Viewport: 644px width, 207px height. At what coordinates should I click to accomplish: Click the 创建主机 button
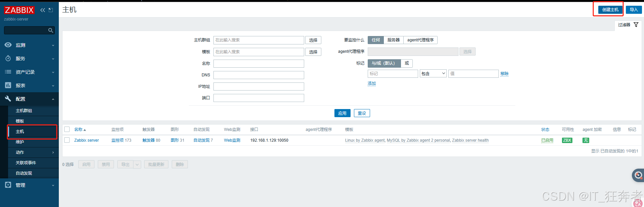610,10
